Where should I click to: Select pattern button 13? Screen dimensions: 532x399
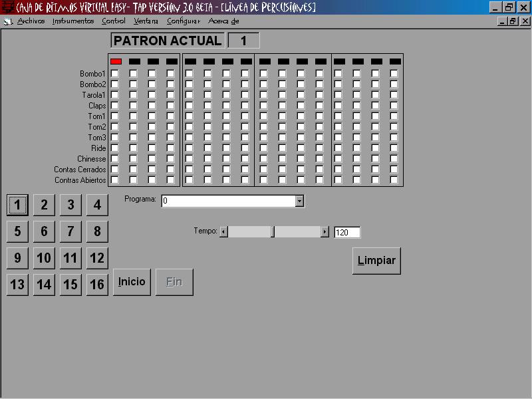(17, 285)
